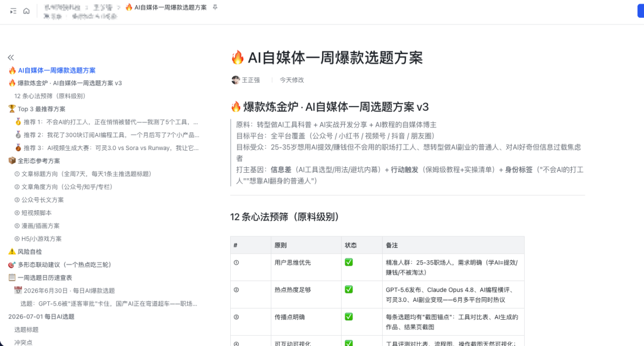Go to home via the house icon

(26, 11)
